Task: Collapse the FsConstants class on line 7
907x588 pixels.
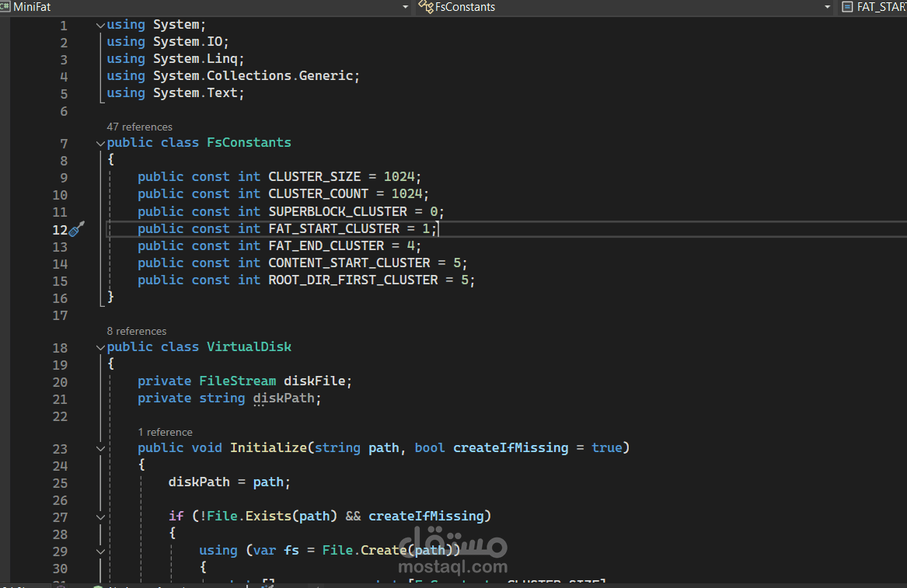Action: tap(100, 143)
